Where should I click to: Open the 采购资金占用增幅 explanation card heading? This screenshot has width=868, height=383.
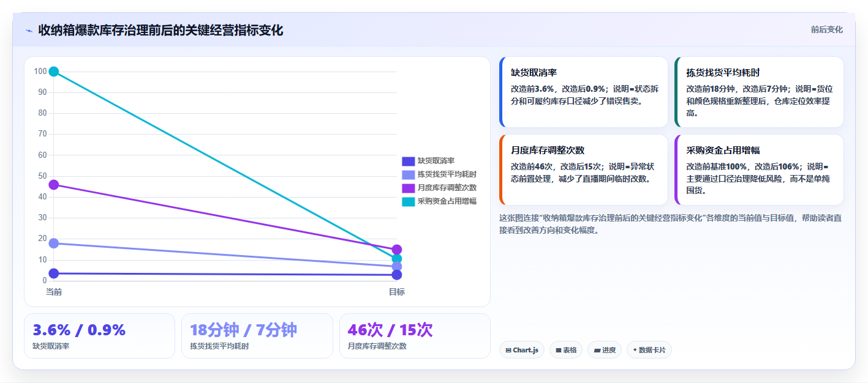pyautogui.click(x=723, y=151)
